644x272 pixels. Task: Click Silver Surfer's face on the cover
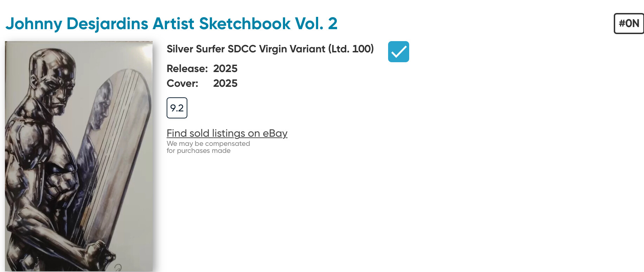click(x=58, y=88)
